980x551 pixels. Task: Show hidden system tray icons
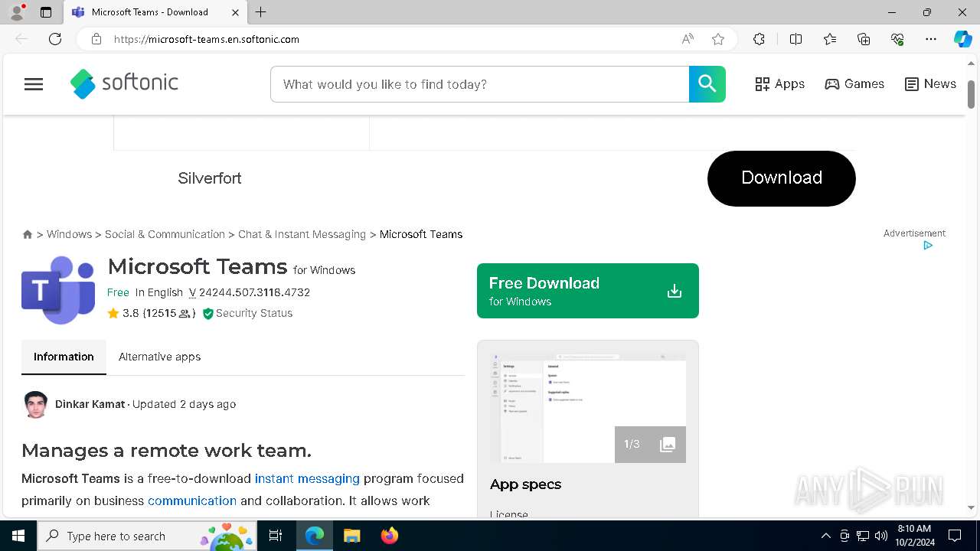click(x=825, y=536)
